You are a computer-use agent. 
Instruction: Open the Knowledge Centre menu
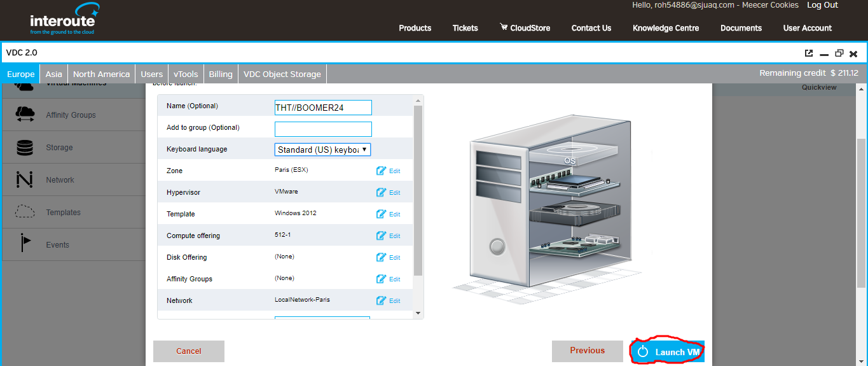pyautogui.click(x=666, y=28)
